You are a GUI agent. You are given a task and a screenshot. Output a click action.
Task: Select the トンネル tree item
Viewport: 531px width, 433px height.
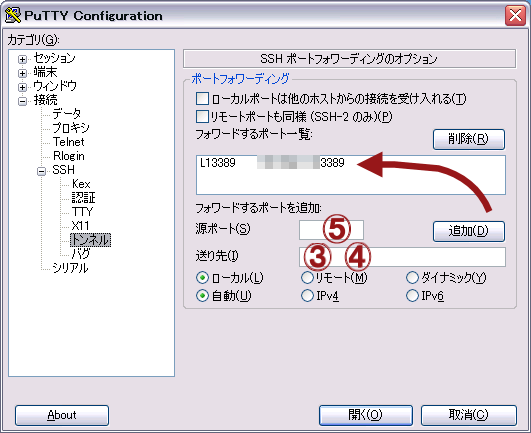[x=90, y=240]
